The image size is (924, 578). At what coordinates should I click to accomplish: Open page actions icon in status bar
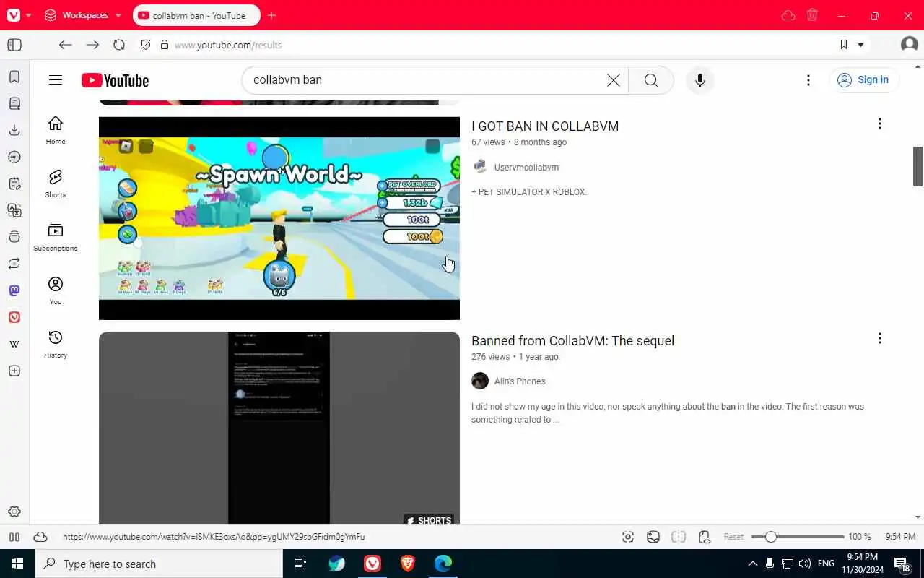(705, 537)
